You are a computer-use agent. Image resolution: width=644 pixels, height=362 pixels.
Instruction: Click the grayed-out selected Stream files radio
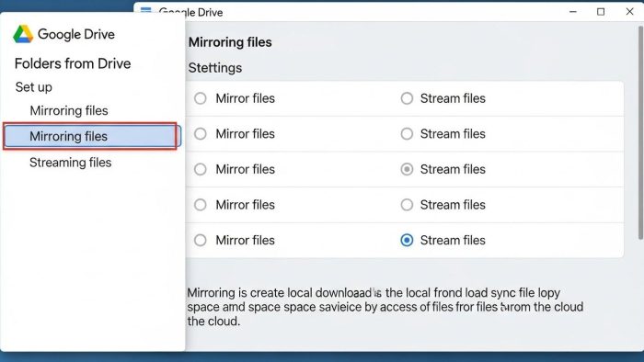pyautogui.click(x=407, y=169)
